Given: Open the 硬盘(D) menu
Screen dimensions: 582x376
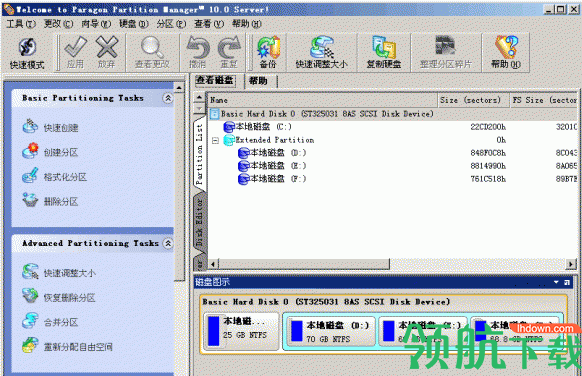Looking at the screenshot, I should [x=134, y=24].
